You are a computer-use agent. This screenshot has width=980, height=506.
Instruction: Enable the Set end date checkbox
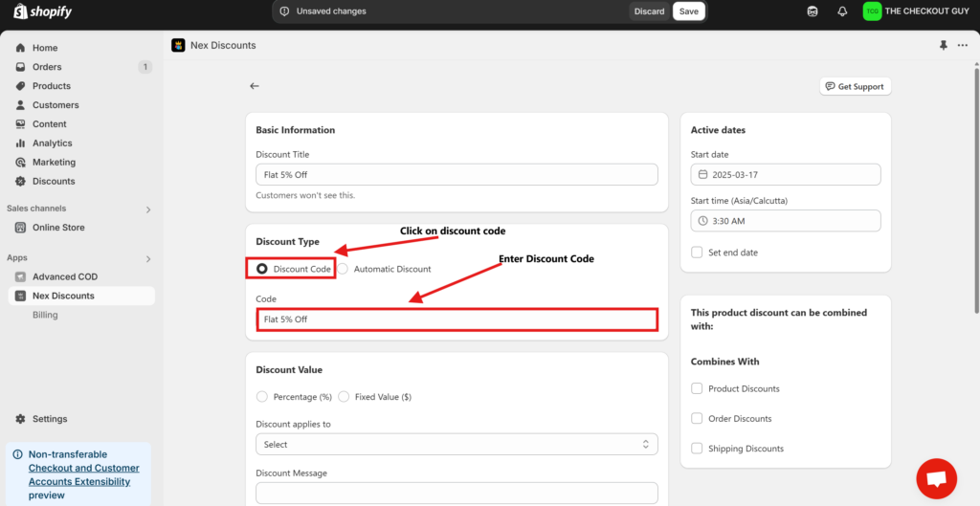click(697, 253)
